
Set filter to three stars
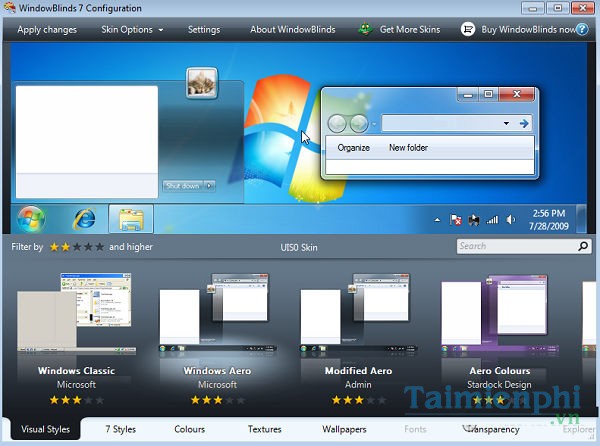(77, 247)
